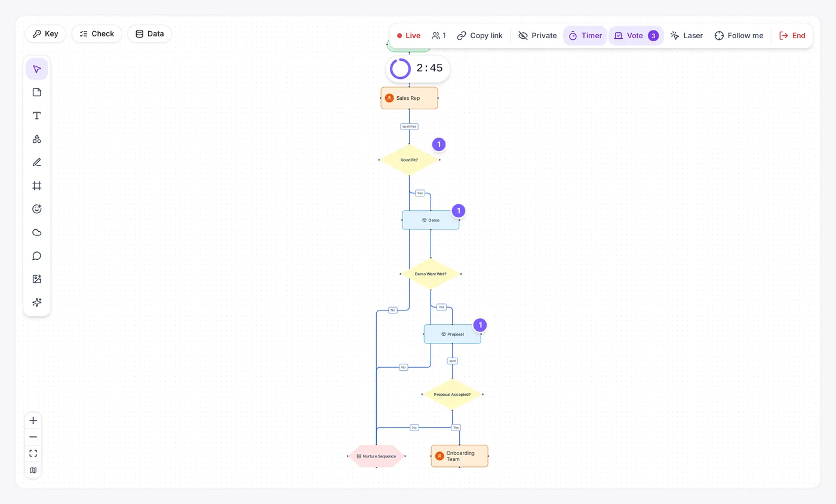Toggle Private mode
The height and width of the screenshot is (504, 836).
(x=537, y=36)
